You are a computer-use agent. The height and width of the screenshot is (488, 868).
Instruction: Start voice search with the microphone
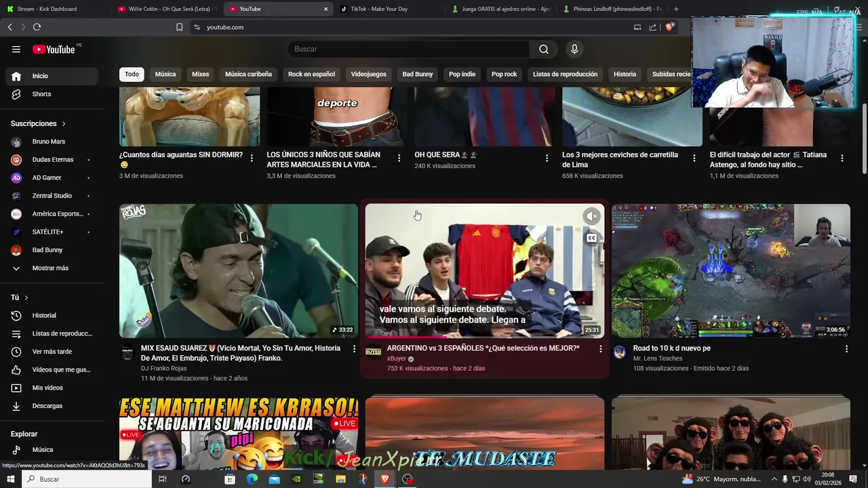pos(574,49)
